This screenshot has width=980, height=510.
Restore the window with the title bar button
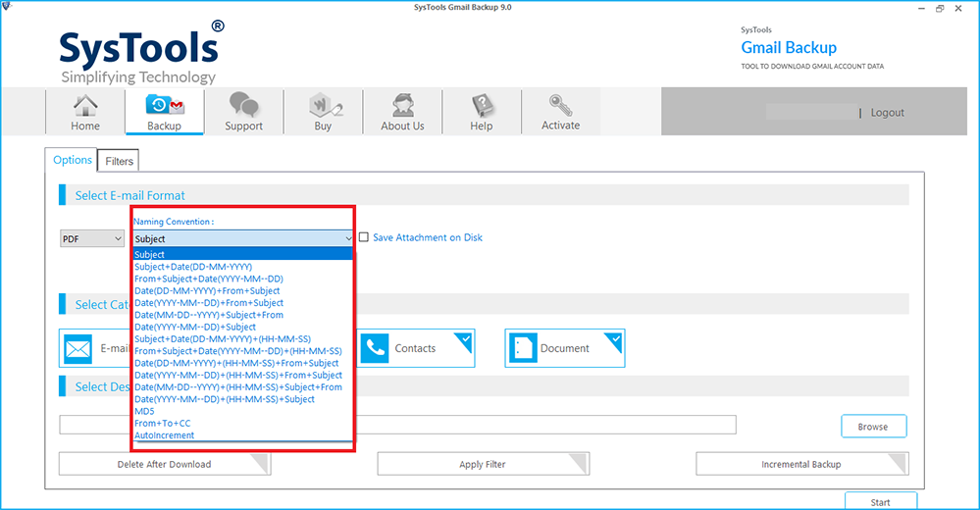[940, 8]
